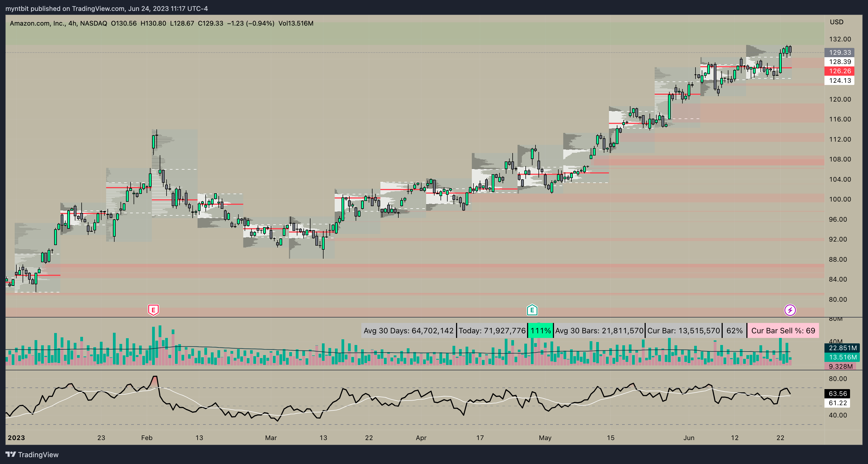The height and width of the screenshot is (464, 868).
Task: Click the Avg 30 Days volume cell
Action: [408, 331]
